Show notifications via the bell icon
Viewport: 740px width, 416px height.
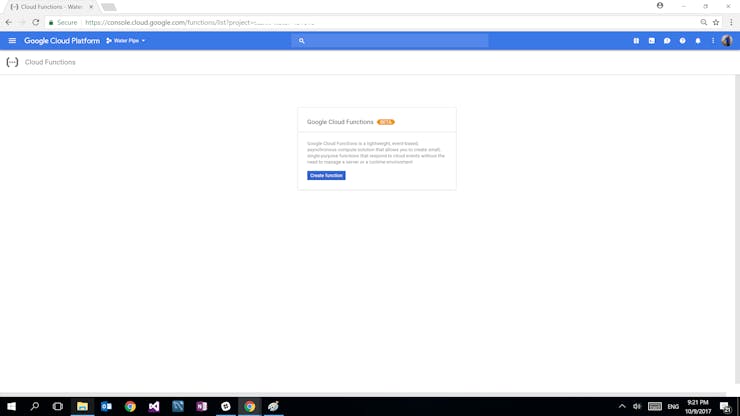698,41
